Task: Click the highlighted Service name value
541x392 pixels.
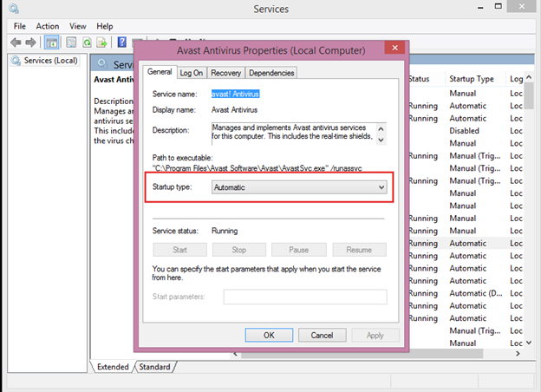Action: [x=235, y=94]
